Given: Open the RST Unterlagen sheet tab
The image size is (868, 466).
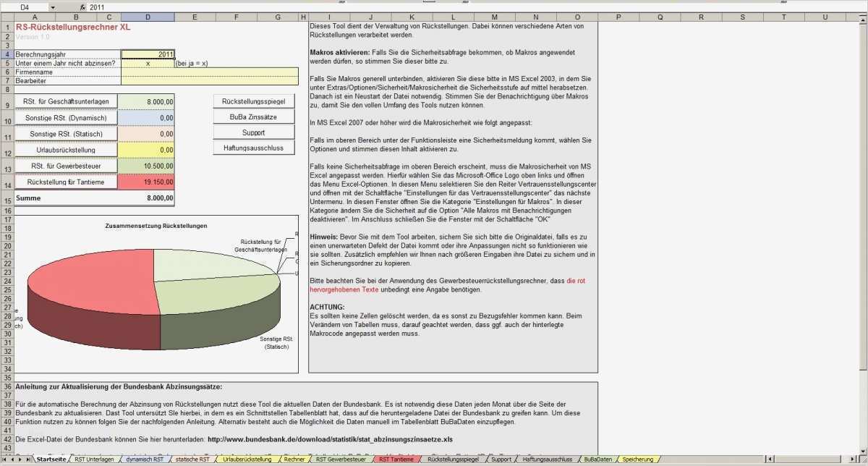Looking at the screenshot, I should click(x=95, y=459).
